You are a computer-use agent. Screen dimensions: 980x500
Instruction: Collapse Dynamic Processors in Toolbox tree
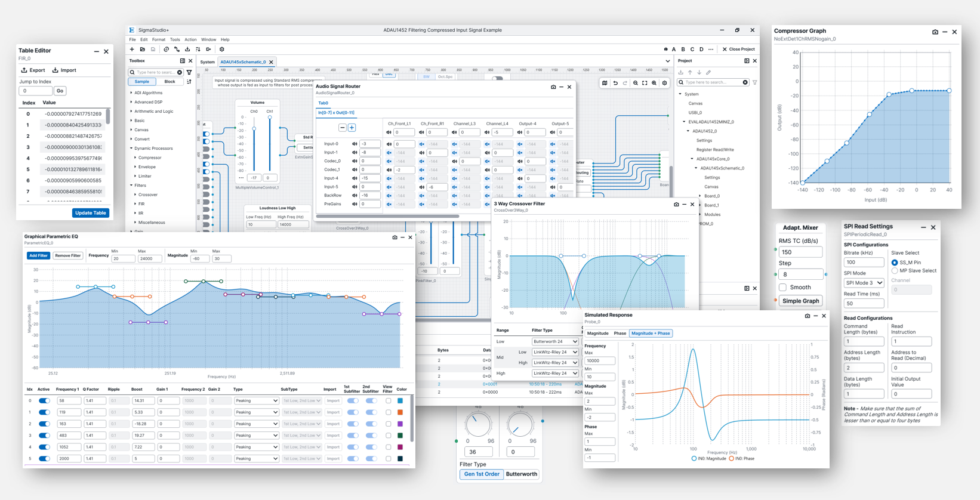point(131,149)
